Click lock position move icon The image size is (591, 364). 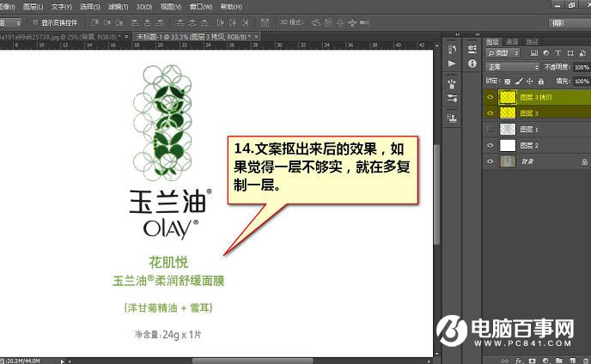pos(529,81)
